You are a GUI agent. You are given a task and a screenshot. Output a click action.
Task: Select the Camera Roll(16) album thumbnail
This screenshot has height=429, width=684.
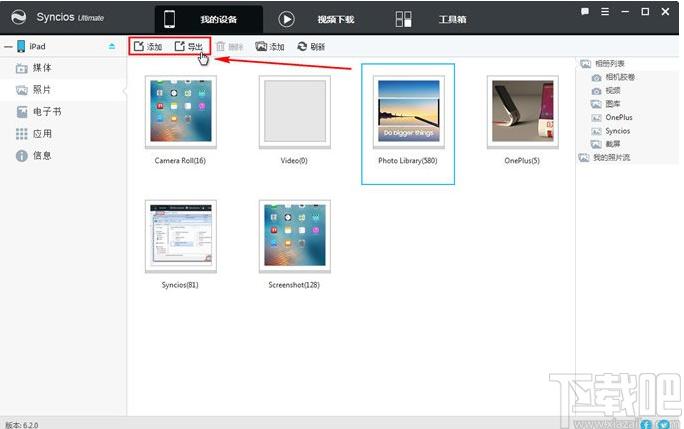coord(181,112)
